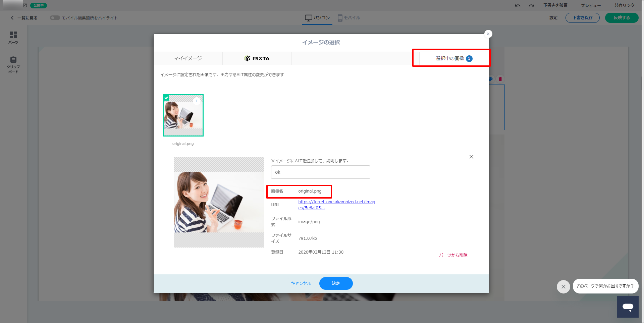The image size is (644, 323).
Task: Click このページで何かお困りですか？ message
Action: coord(605,286)
